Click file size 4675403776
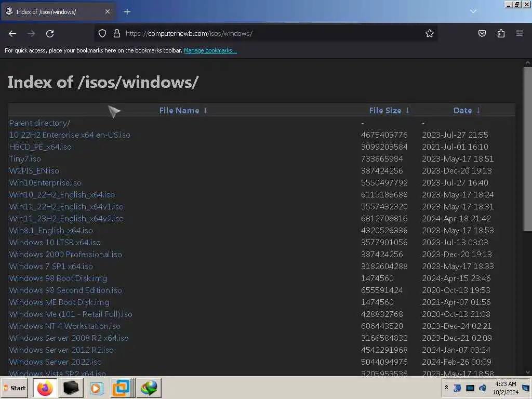 (384, 135)
